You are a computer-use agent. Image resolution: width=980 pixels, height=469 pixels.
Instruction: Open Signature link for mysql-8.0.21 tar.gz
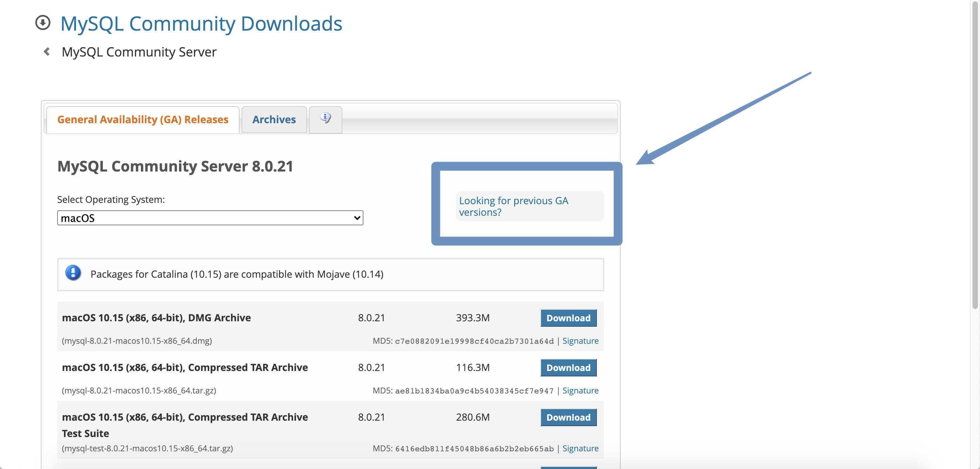pyautogui.click(x=580, y=390)
